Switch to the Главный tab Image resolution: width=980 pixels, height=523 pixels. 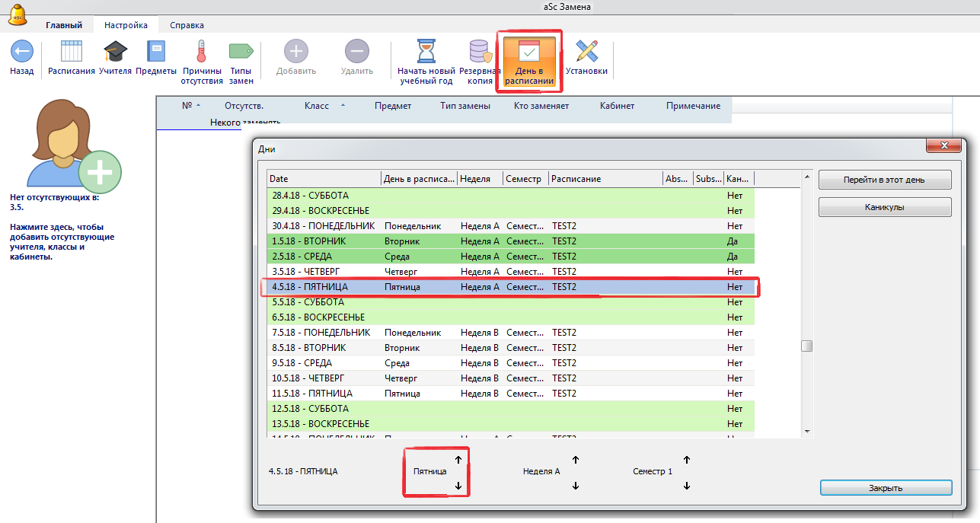(x=64, y=25)
